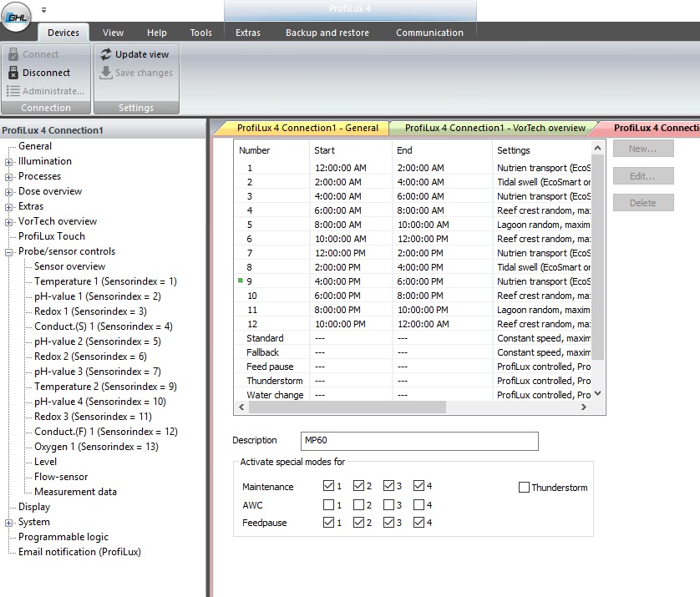Screen dimensions: 700x597
Task: Click the Description input field containing MP60
Action: pos(419,441)
